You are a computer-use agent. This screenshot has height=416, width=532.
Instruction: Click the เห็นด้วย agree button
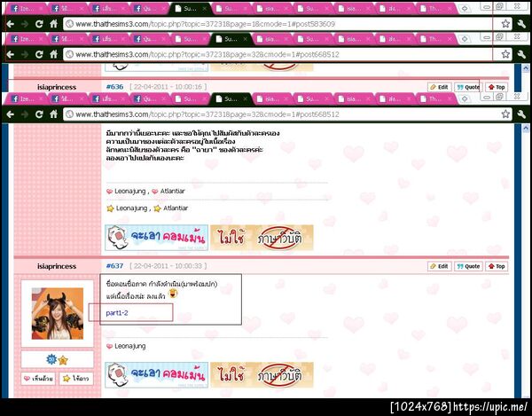pyautogui.click(x=38, y=379)
